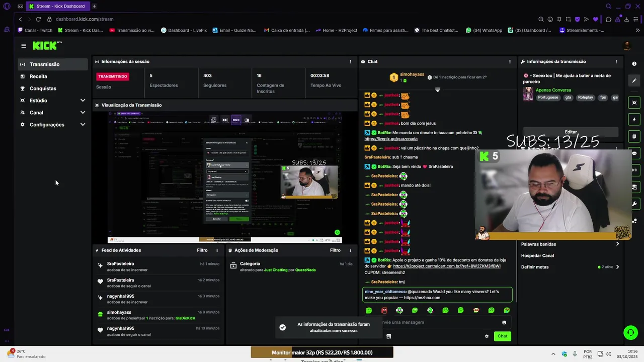Open chat settings gear icon

click(x=487, y=336)
